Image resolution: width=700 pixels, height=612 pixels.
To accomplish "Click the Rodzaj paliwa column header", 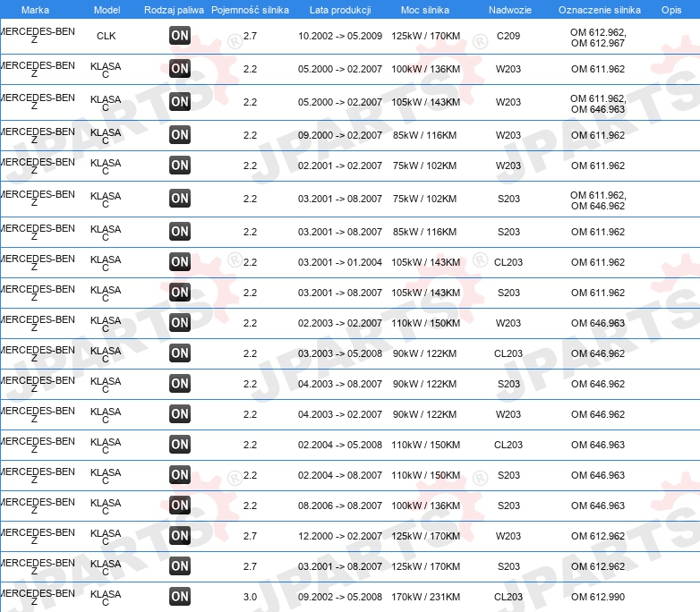I will point(175,10).
